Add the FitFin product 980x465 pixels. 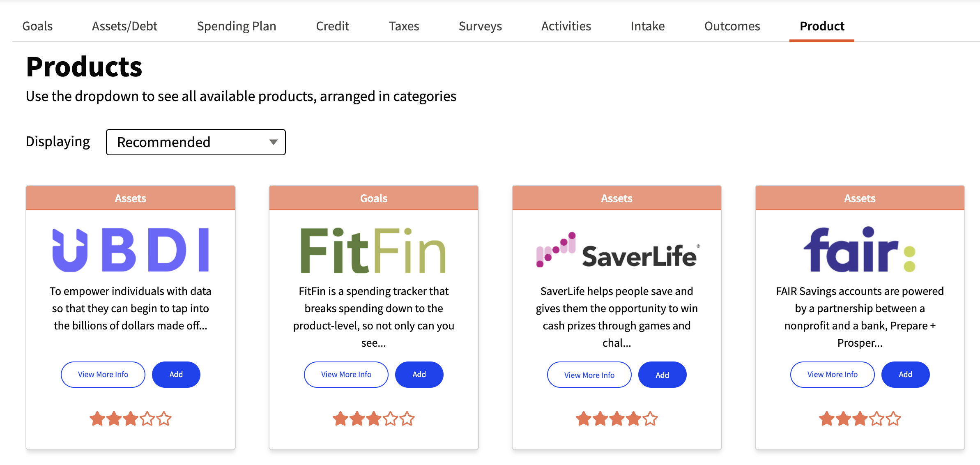[419, 374]
